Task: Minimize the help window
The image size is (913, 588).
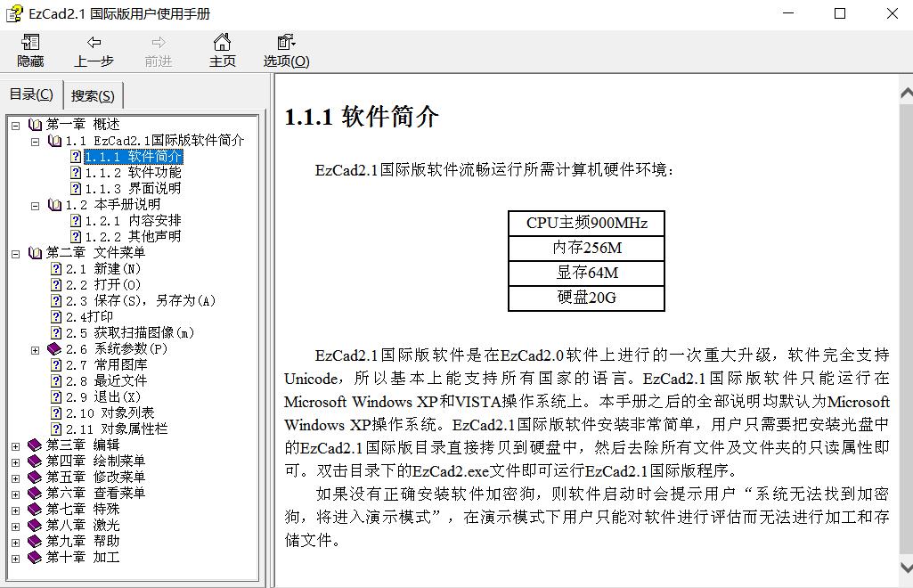Action: point(788,13)
